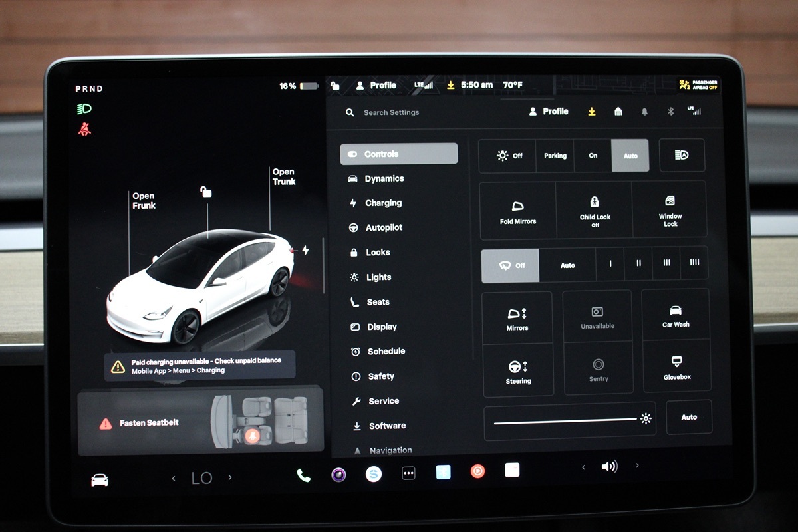Open the Charging settings menu
This screenshot has height=532, width=798.
(x=383, y=203)
